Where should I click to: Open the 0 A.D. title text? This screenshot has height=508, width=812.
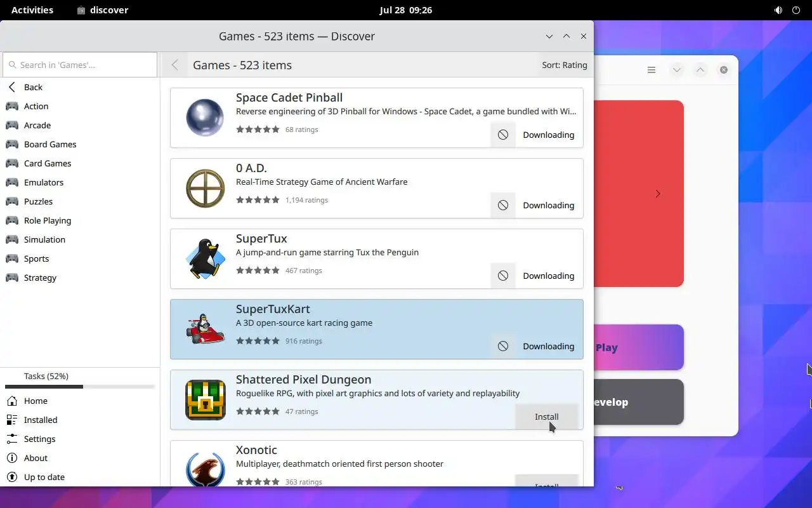[x=251, y=168]
